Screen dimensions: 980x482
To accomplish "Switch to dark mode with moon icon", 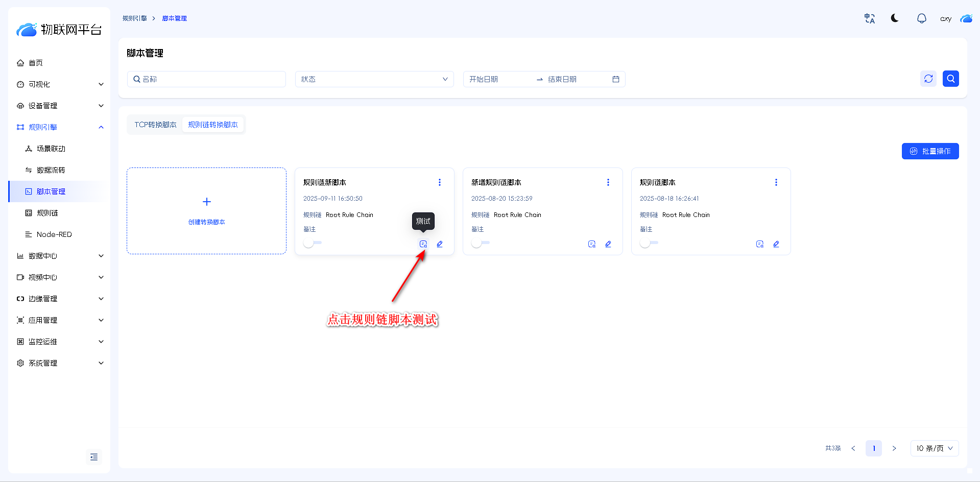I will point(895,18).
